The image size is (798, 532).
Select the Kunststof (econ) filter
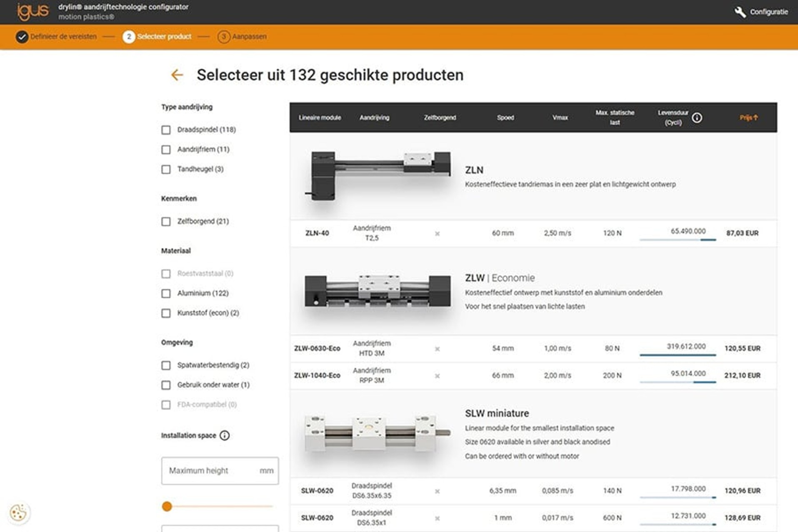pos(166,313)
